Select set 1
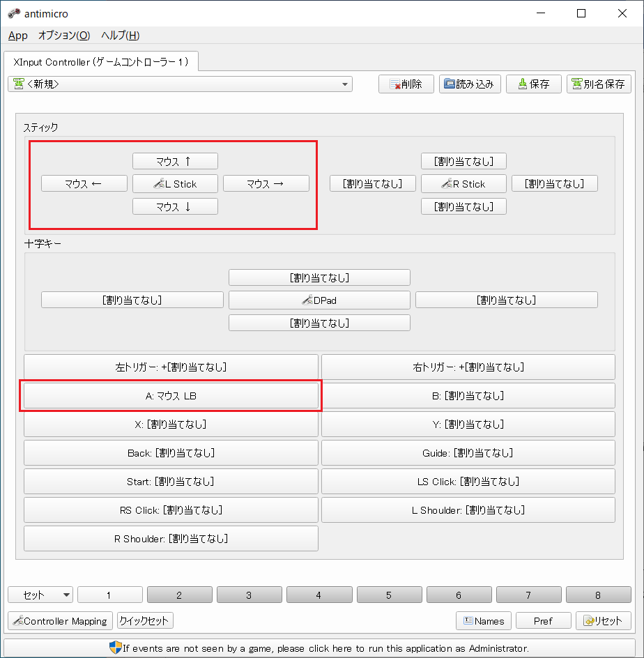This screenshot has height=658, width=644. click(x=110, y=595)
